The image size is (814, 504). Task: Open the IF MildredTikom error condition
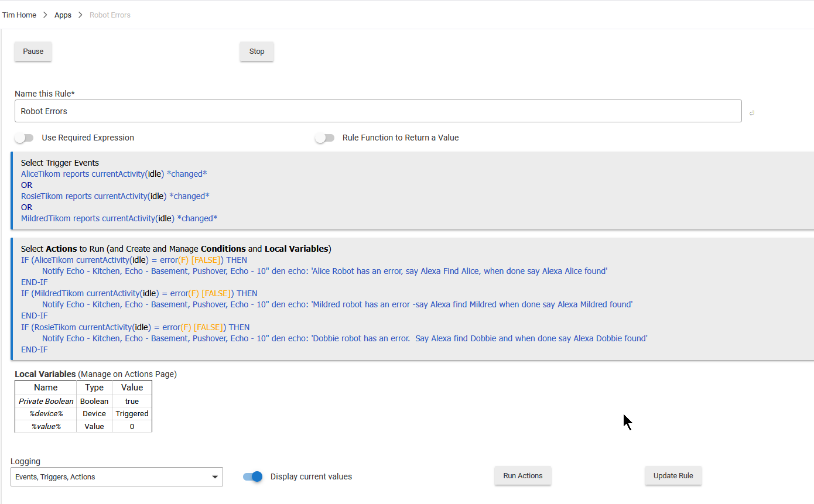pyautogui.click(x=139, y=293)
